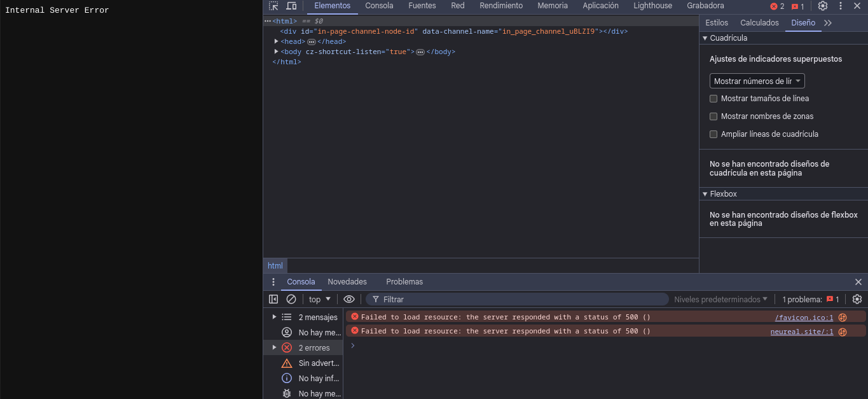Create a live expression with the eye icon

tap(349, 299)
